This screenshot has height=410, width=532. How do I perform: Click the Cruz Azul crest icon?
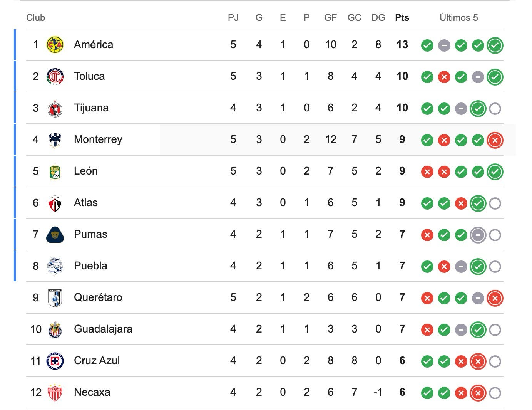click(x=55, y=361)
